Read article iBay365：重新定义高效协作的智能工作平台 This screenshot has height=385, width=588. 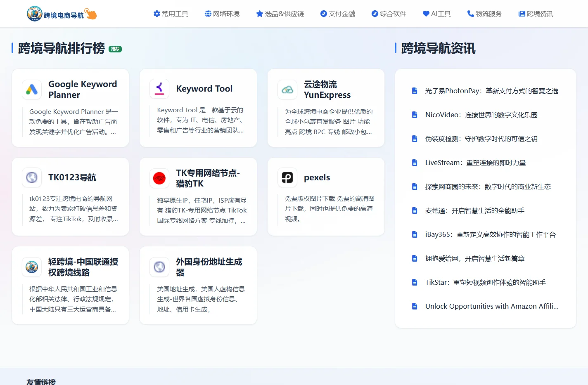tap(491, 234)
